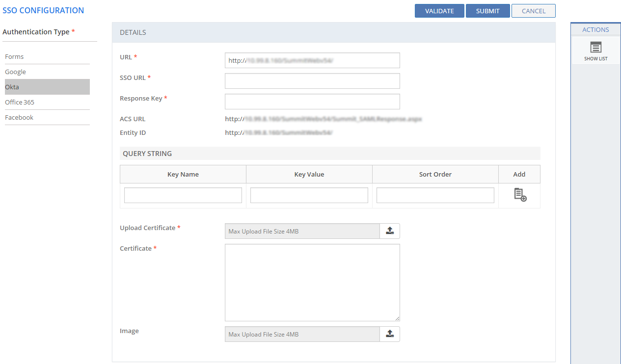Viewport: 621px width, 364px height.
Task: Click the Key Value input box
Action: pyautogui.click(x=309, y=195)
